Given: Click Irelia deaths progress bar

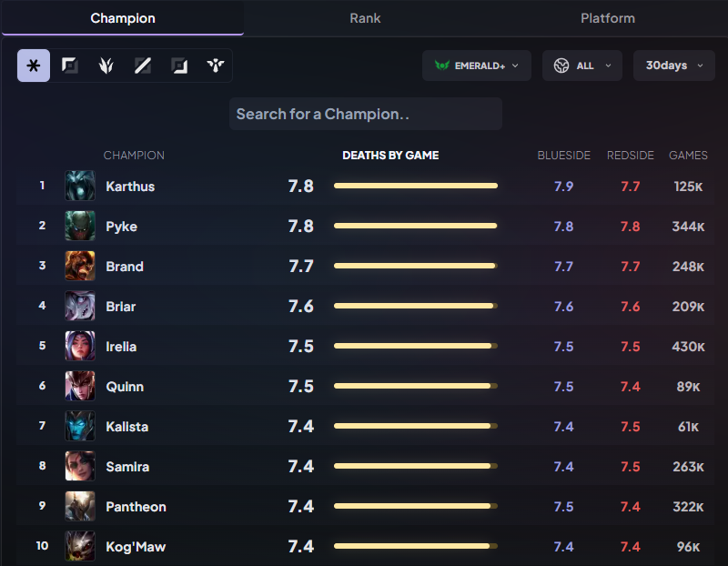Looking at the screenshot, I should (x=416, y=346).
